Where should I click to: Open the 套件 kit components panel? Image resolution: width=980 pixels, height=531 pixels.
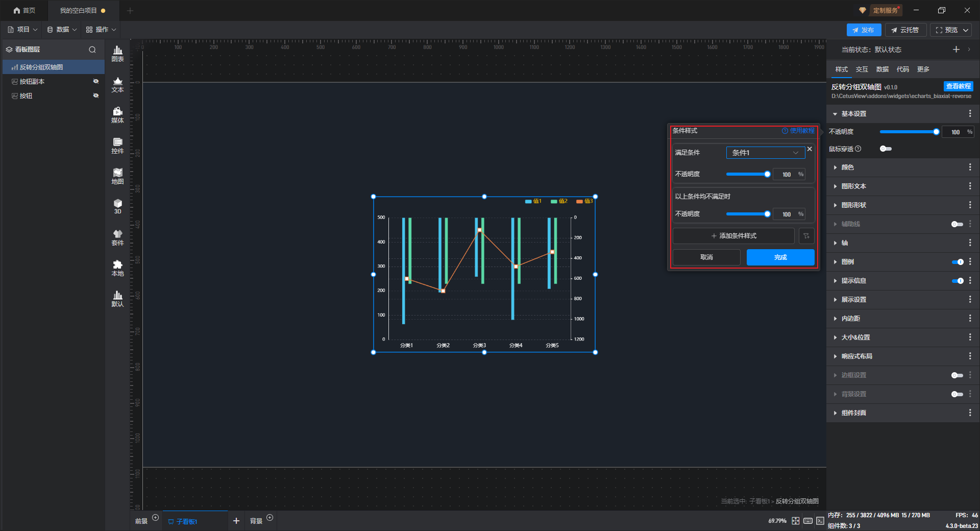[x=117, y=237]
